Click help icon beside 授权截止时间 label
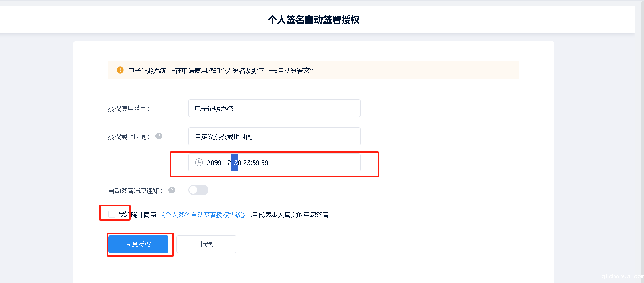Viewport: 644px width, 283px height. 159,136
